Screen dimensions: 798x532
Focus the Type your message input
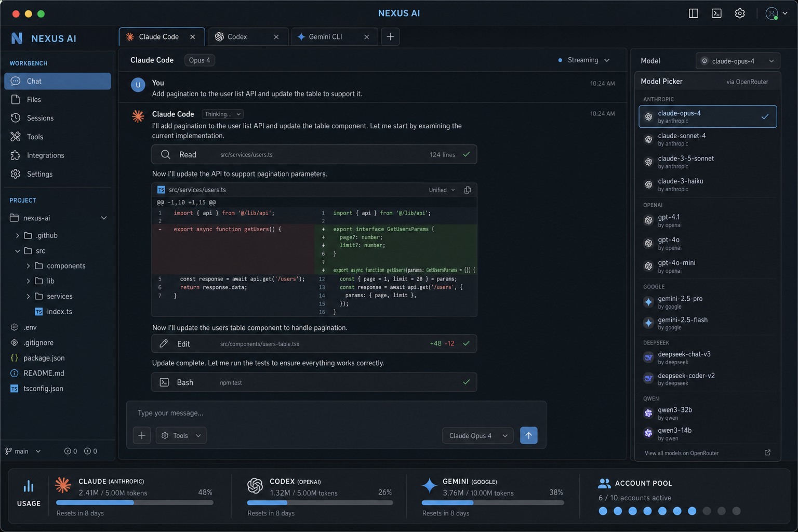(336, 413)
